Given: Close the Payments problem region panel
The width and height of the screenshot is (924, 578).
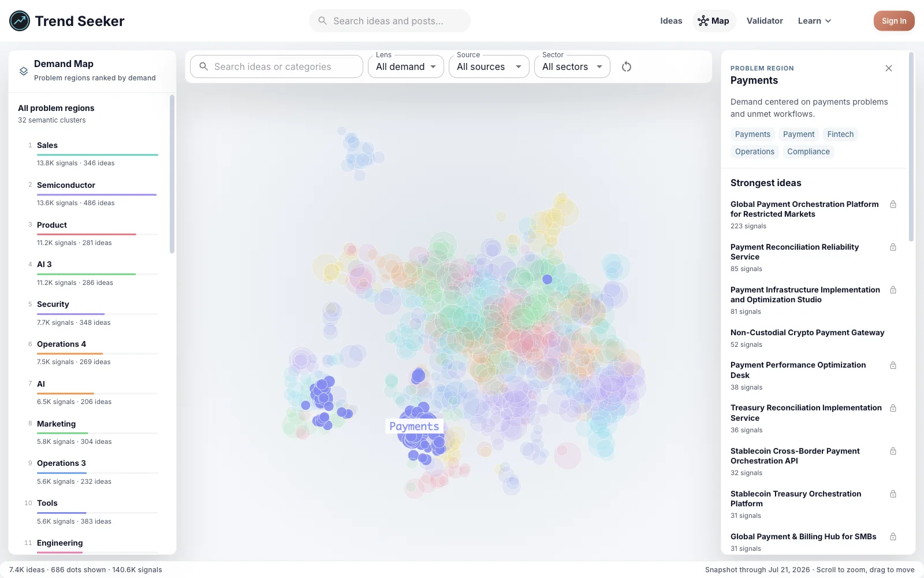Looking at the screenshot, I should tap(889, 68).
